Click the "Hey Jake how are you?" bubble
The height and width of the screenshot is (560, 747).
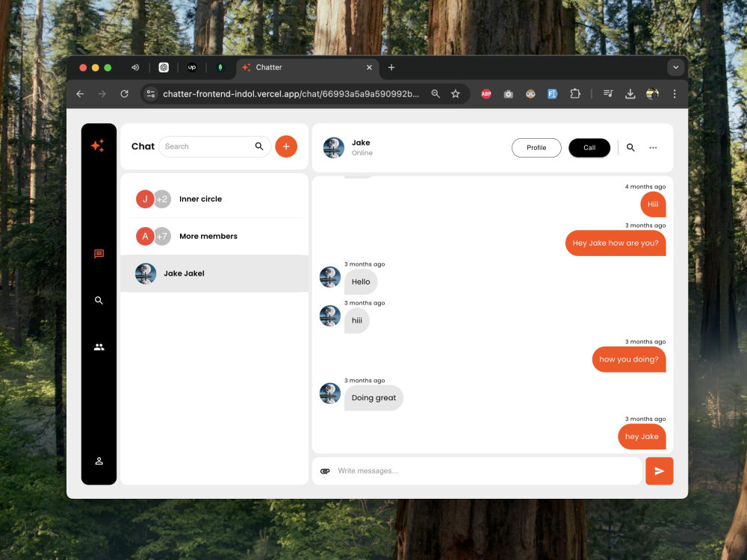click(x=616, y=243)
